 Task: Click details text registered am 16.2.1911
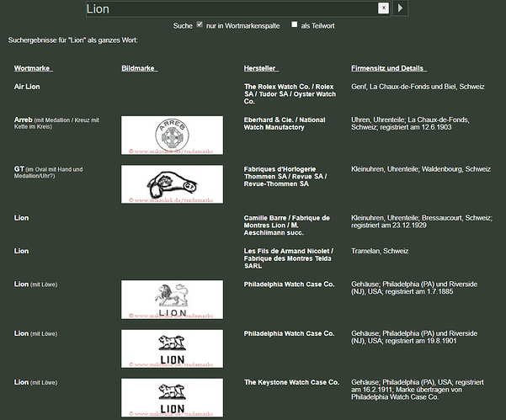coord(418,390)
